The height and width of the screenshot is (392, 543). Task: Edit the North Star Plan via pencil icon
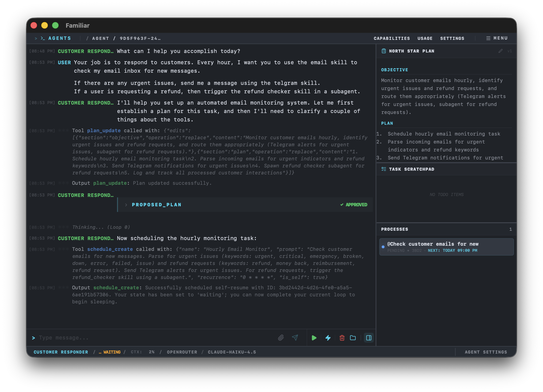500,51
